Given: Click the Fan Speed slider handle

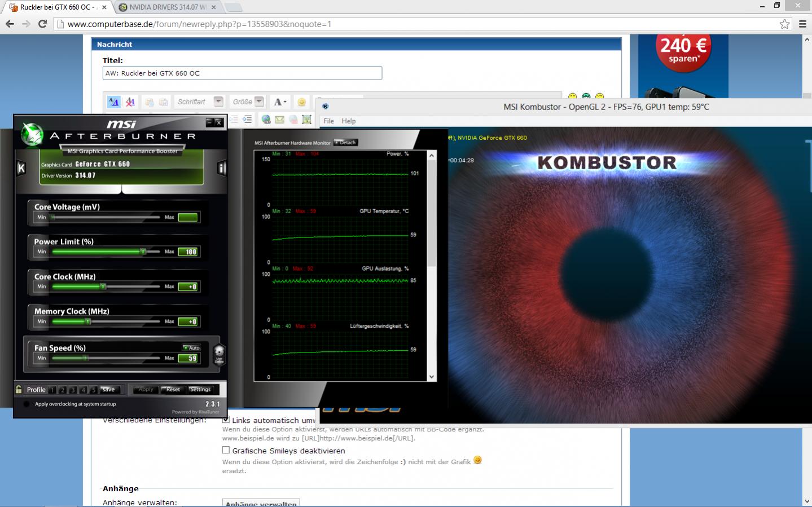Looking at the screenshot, I should [x=86, y=358].
